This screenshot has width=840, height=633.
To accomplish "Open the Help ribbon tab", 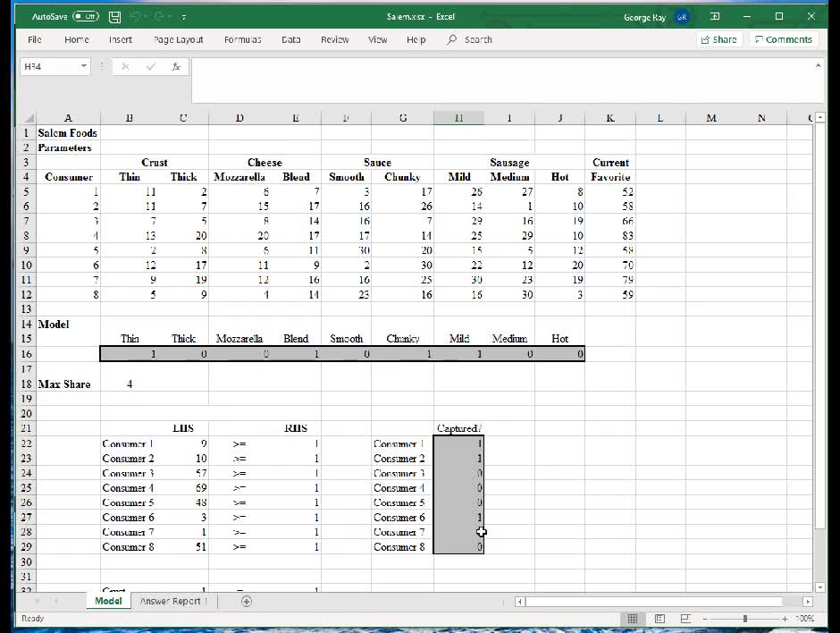I will click(x=416, y=39).
